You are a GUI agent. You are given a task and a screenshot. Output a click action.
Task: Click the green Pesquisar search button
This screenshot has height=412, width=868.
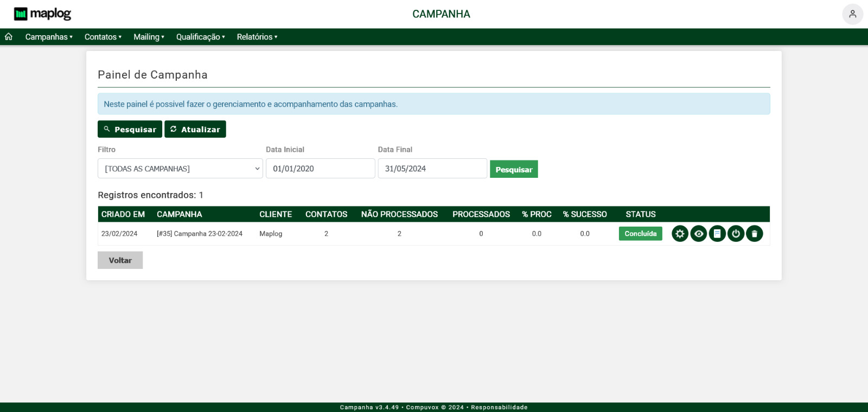pyautogui.click(x=514, y=169)
